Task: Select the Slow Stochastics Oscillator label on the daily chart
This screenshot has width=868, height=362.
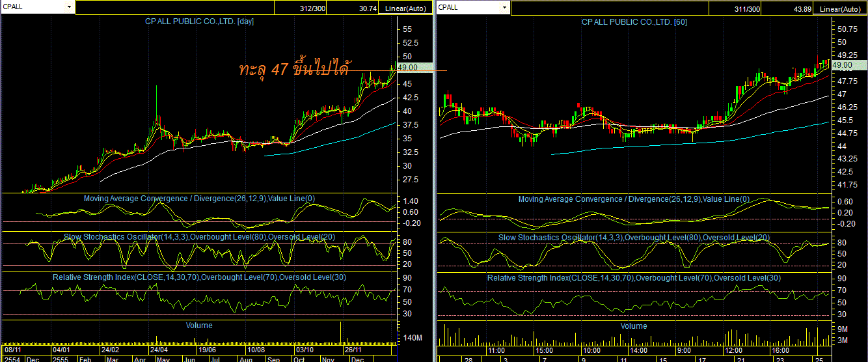Action: tap(199, 237)
